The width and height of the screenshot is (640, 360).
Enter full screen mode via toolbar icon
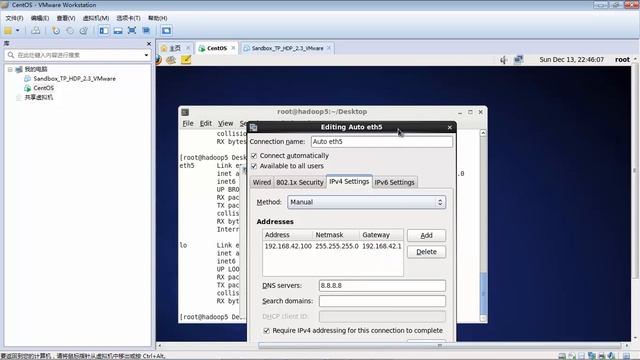(132, 31)
